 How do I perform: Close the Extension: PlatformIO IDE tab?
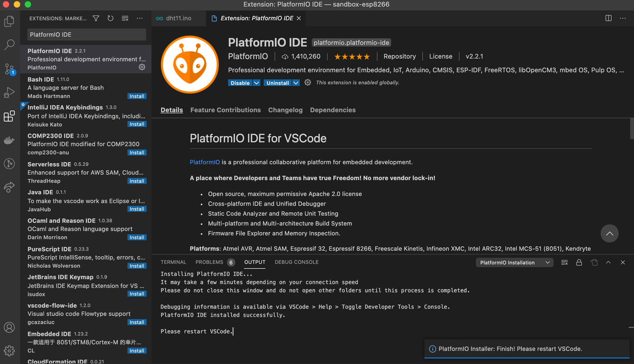(x=299, y=18)
